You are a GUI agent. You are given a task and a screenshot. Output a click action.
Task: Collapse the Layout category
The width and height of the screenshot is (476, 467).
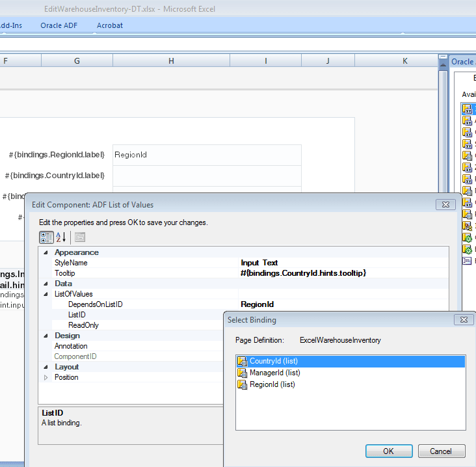pyautogui.click(x=46, y=367)
